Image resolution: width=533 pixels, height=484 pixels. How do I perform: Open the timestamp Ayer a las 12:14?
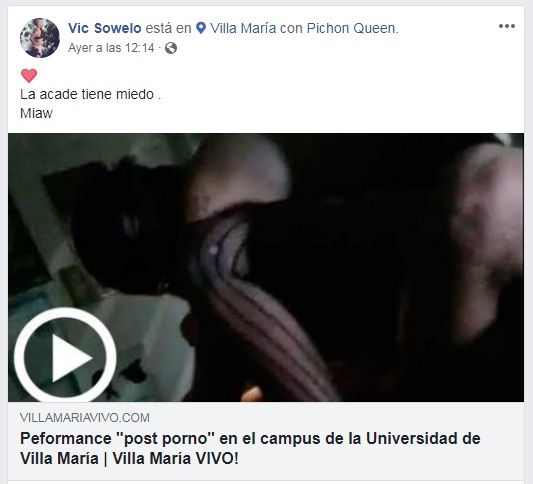tap(111, 48)
